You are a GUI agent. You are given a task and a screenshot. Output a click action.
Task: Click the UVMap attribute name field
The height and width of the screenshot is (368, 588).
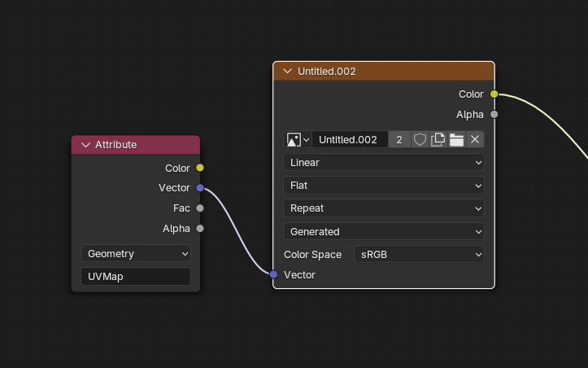point(136,276)
